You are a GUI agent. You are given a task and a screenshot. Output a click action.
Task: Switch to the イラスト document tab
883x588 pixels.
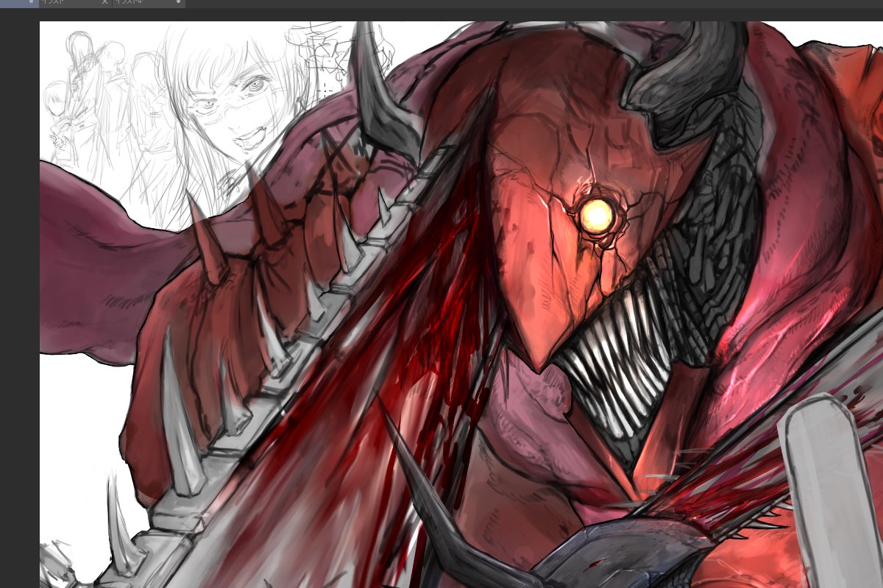point(74,3)
